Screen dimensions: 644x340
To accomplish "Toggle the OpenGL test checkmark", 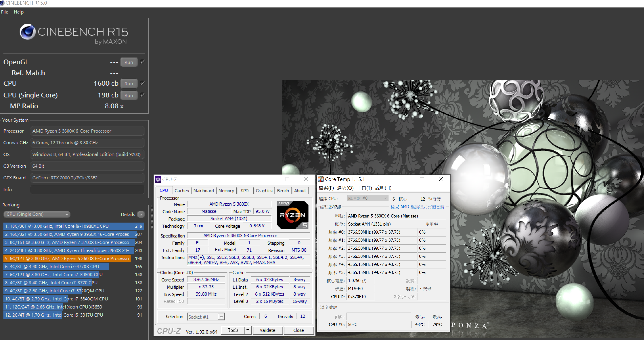I will click(x=142, y=62).
